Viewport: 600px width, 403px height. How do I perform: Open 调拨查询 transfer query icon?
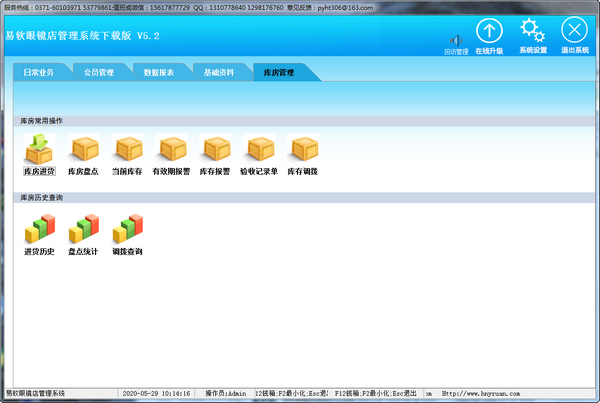pyautogui.click(x=127, y=230)
